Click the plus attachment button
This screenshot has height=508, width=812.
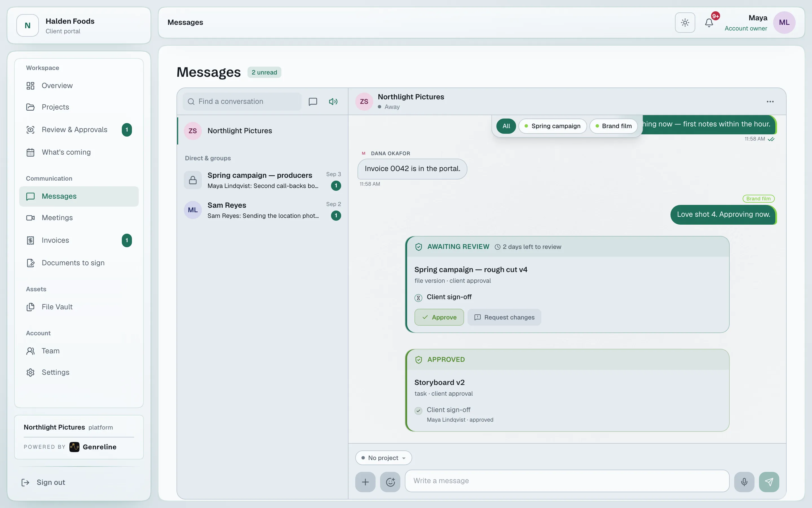pyautogui.click(x=365, y=482)
